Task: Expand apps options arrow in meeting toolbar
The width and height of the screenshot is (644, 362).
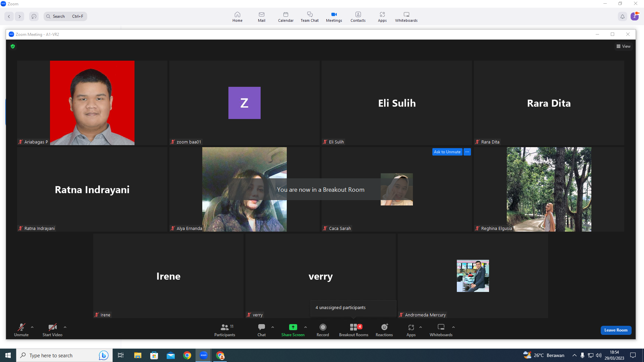Action: coord(421,327)
